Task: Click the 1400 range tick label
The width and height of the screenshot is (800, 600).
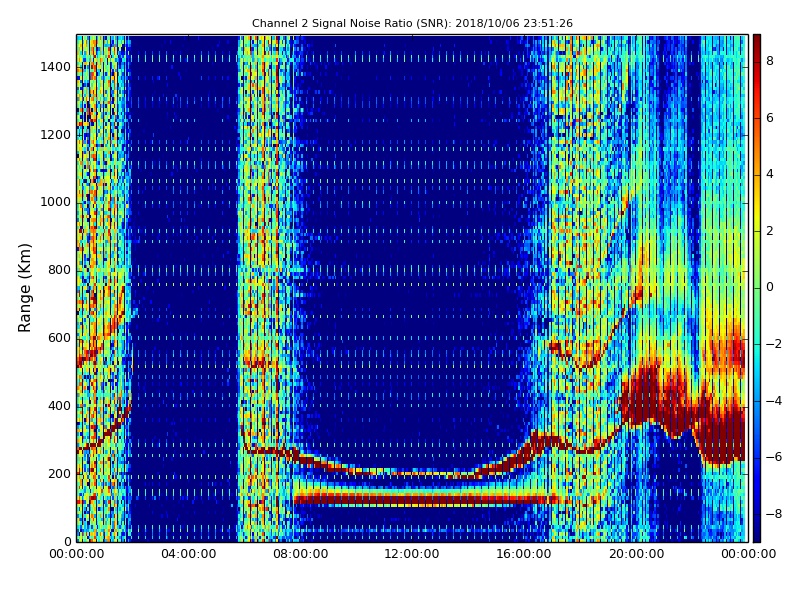Action: pos(56,67)
